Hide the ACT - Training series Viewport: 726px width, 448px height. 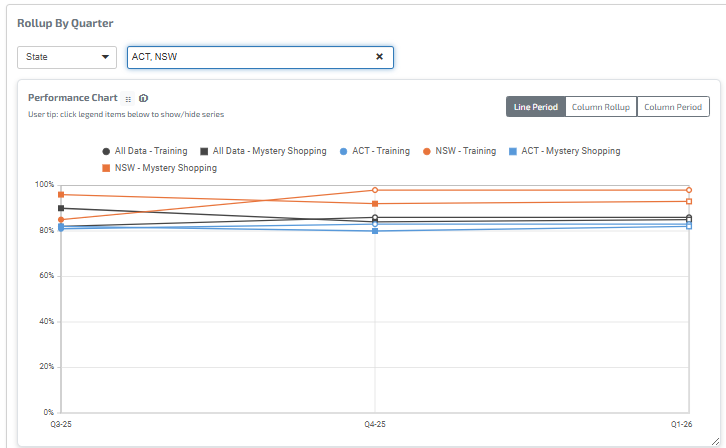click(374, 151)
